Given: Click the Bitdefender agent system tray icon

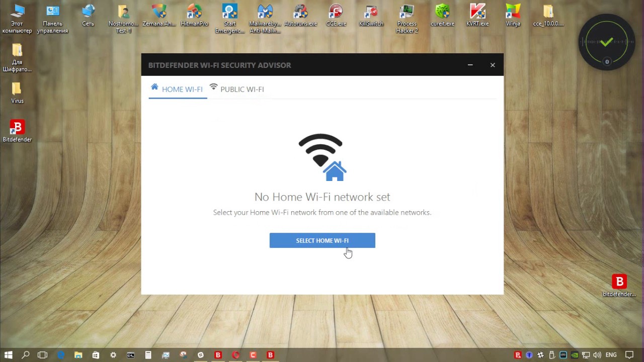Looking at the screenshot, I should 518,355.
